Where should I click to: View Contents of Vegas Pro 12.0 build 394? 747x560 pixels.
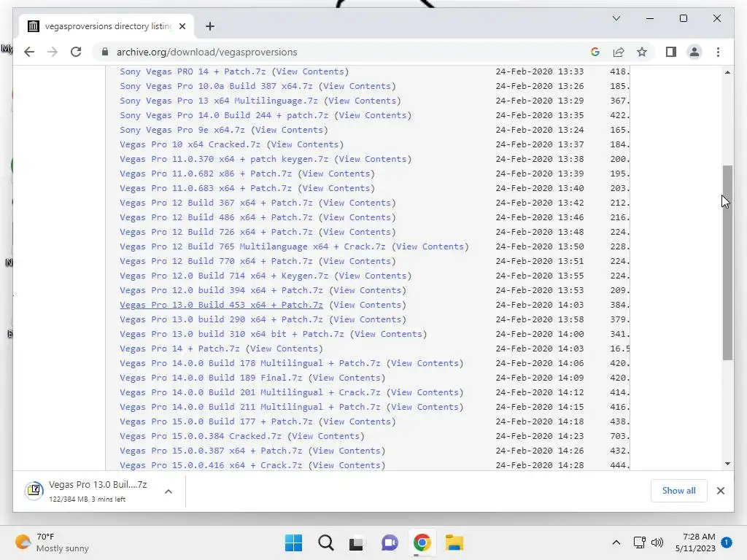(x=368, y=290)
